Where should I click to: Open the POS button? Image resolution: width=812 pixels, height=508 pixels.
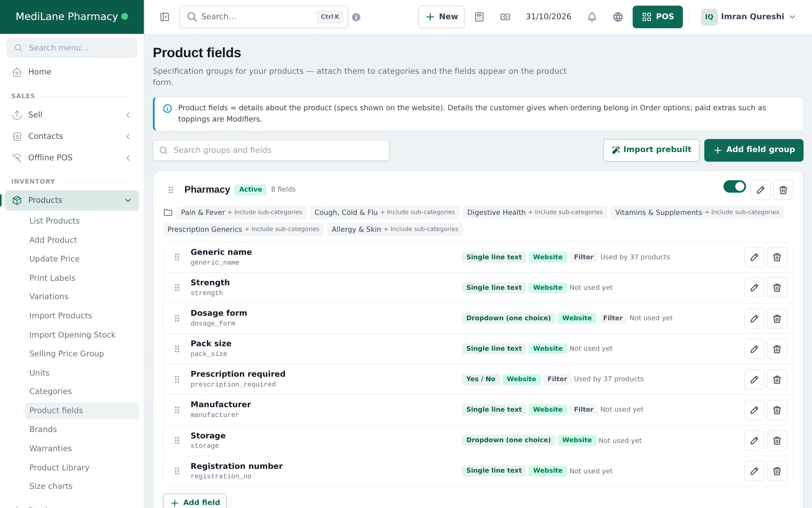point(657,17)
